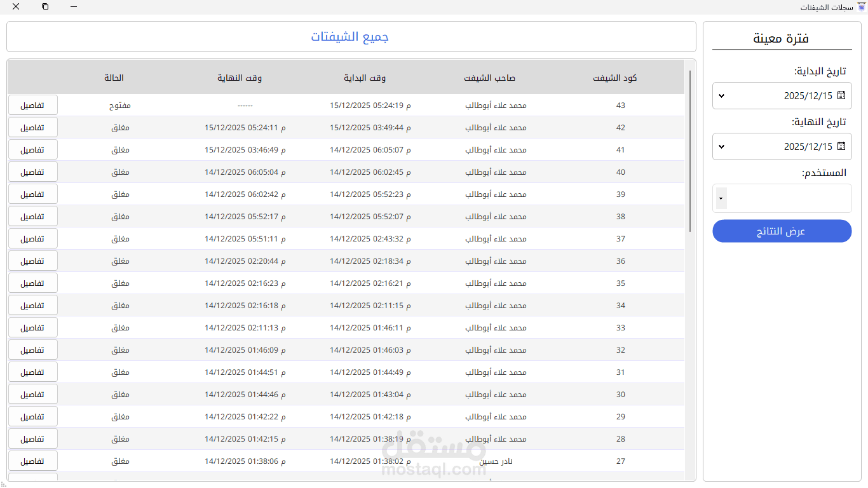Open تفاصيل details for shift 32
Screen dimensions: 868x488
click(33, 350)
